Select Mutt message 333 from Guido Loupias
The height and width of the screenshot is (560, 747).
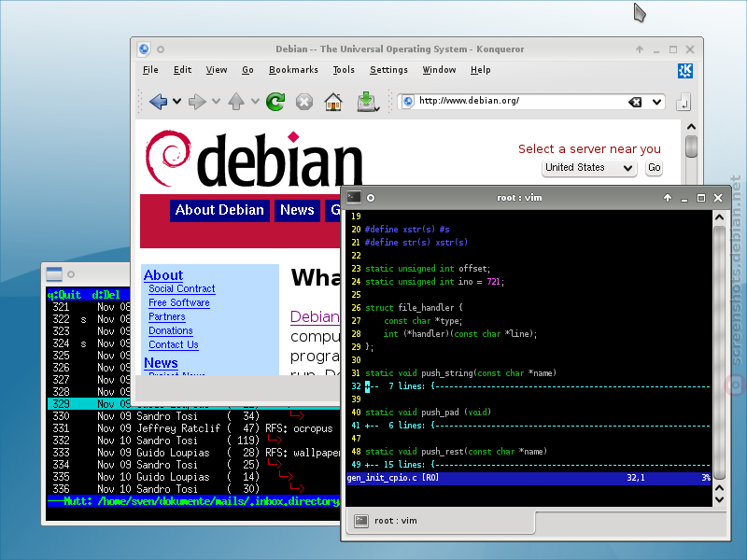click(x=193, y=453)
